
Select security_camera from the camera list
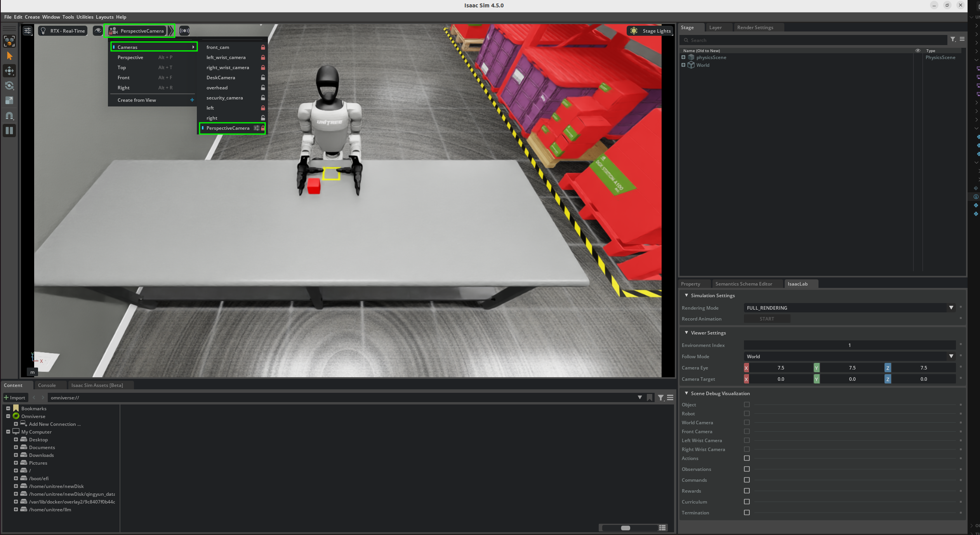coord(224,98)
